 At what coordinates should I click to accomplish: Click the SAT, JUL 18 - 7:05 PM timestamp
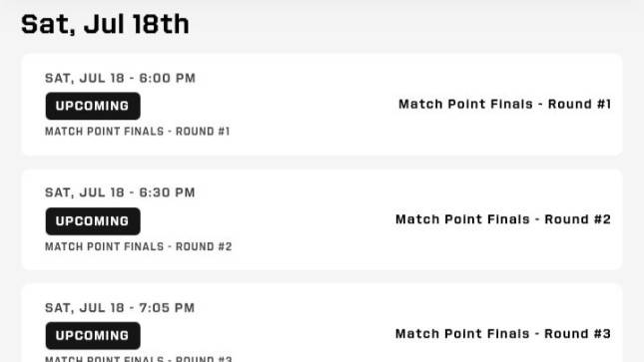(x=120, y=308)
